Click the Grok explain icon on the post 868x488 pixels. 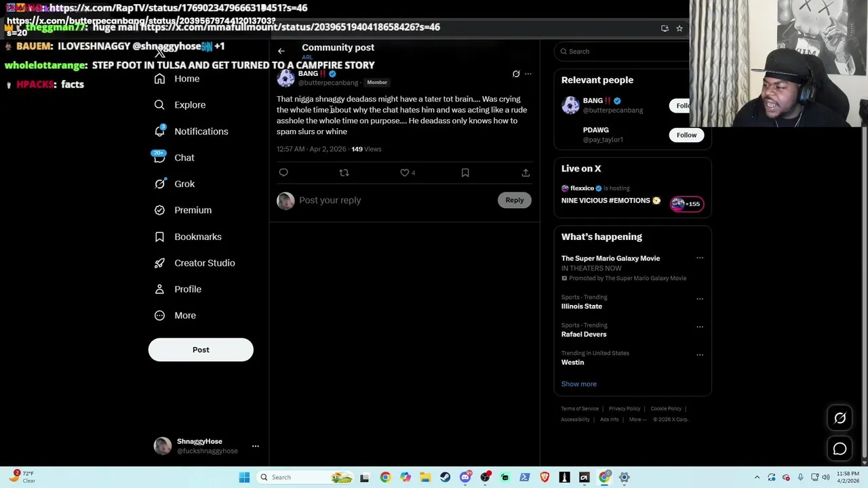516,74
